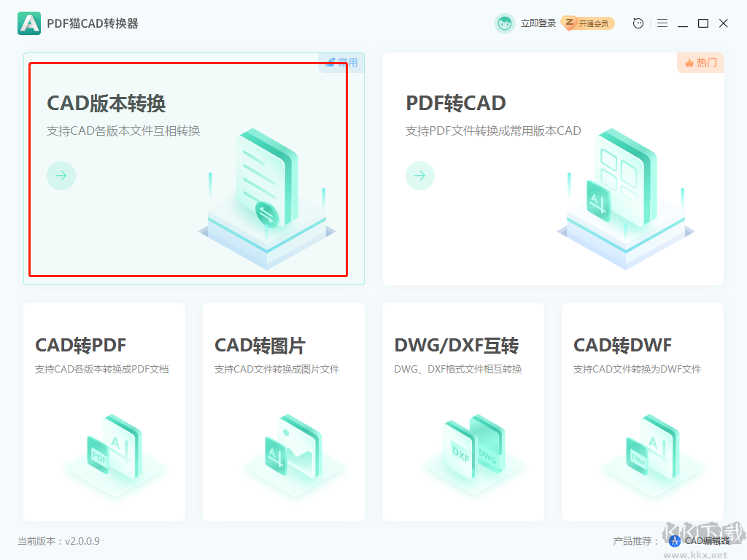Select the CAD转DWF card title
This screenshot has width=747, height=560.
(623, 345)
